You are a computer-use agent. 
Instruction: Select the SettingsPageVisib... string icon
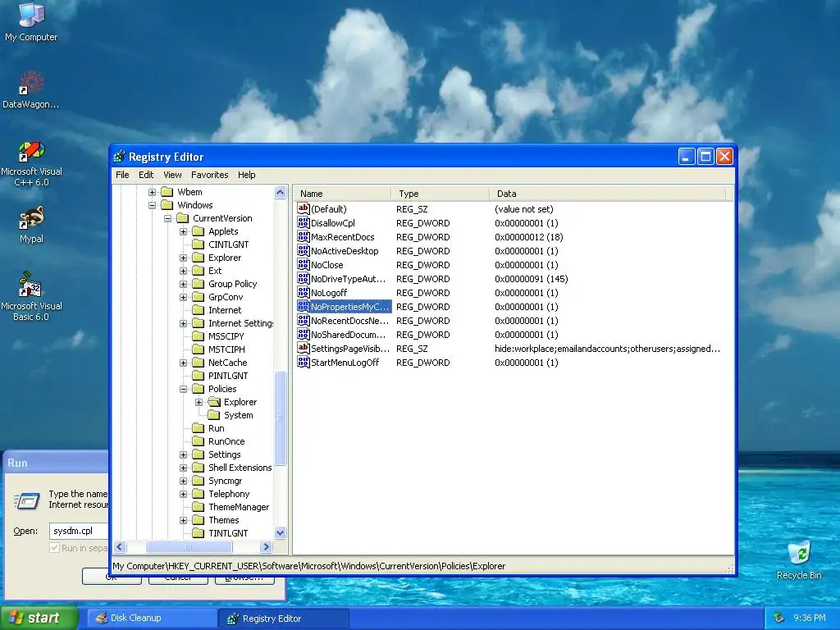click(x=304, y=348)
